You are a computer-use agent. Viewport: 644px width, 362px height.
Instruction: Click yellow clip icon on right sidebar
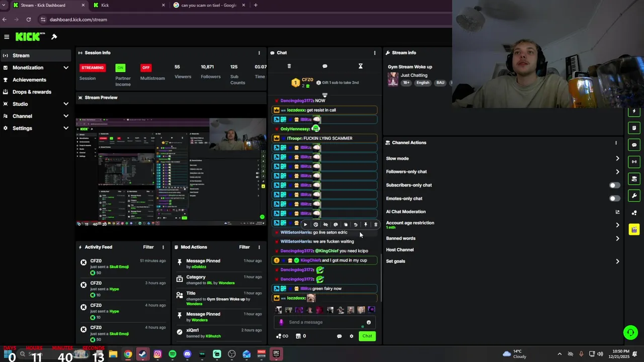tap(634, 229)
